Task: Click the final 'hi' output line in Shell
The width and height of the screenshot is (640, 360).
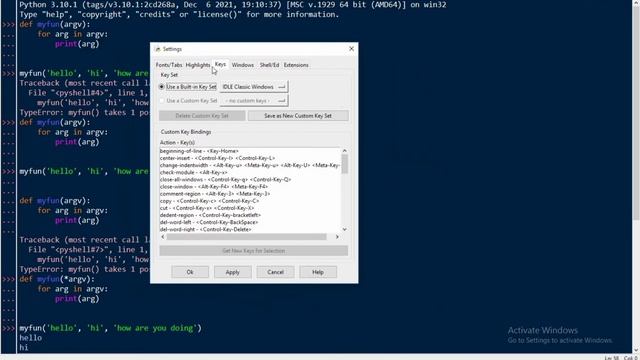Action: coord(24,348)
